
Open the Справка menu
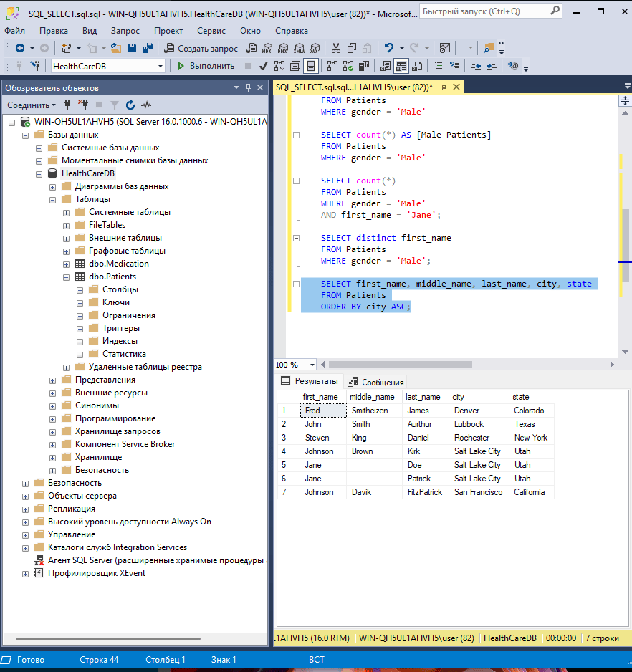tap(292, 31)
